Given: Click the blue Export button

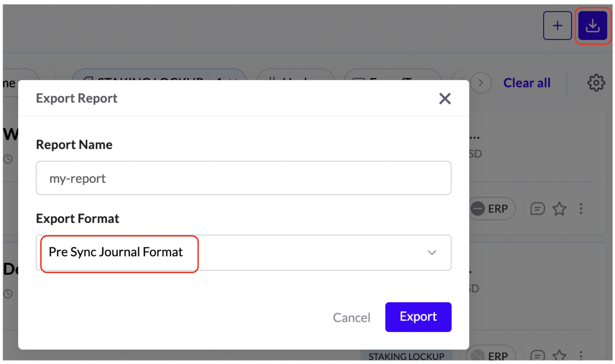Looking at the screenshot, I should click(418, 317).
